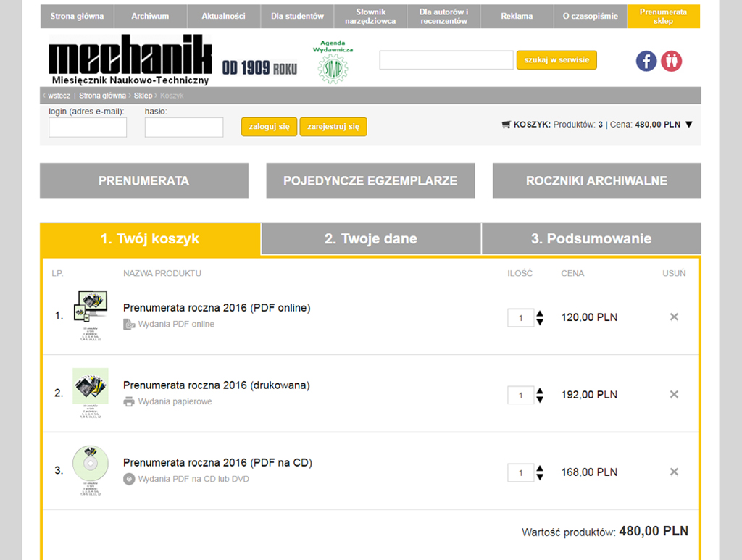Expand the Koszyk cart summary dropdown arrow
742x560 pixels.
click(x=688, y=125)
